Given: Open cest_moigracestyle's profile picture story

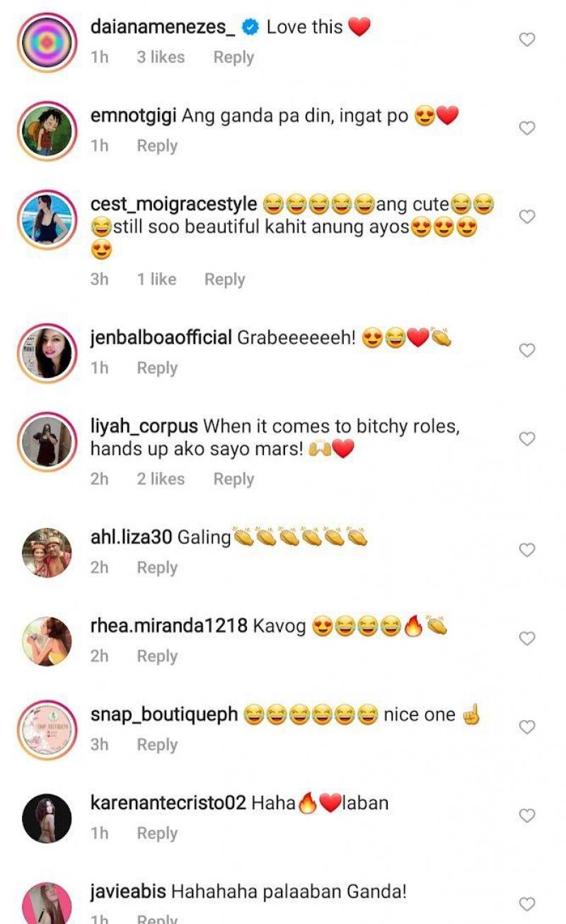Looking at the screenshot, I should click(47, 219).
